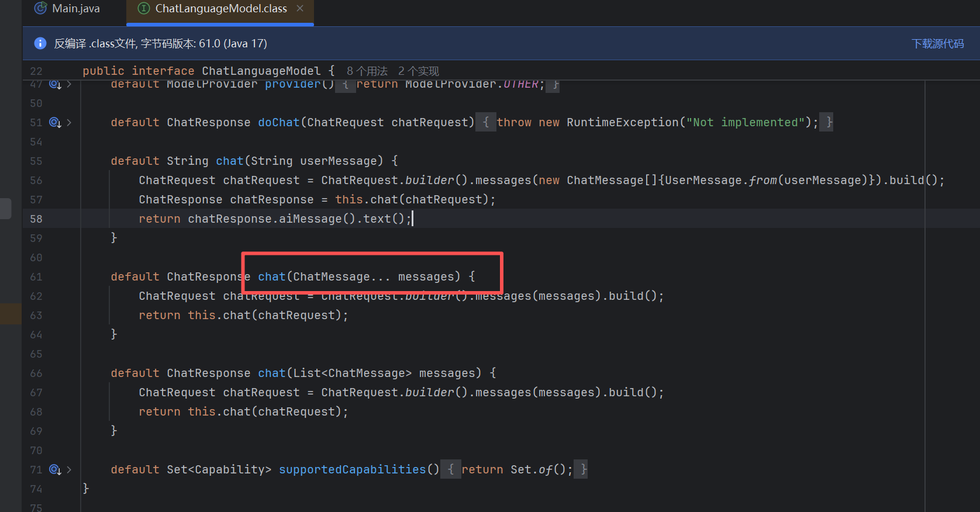This screenshot has height=512, width=980.
Task: Open the 2 个实现 implementations hint
Action: click(418, 71)
